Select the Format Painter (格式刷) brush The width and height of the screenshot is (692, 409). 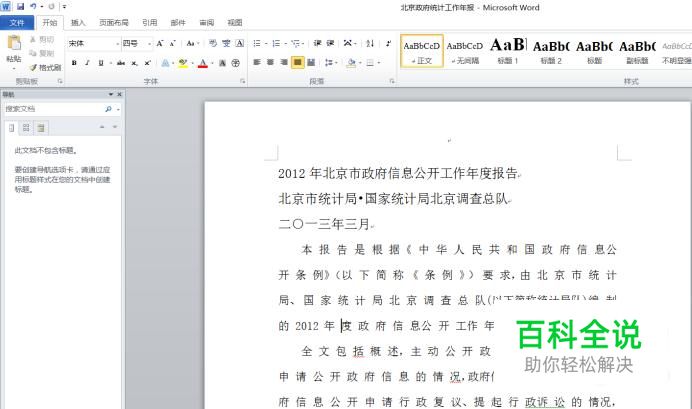45,67
